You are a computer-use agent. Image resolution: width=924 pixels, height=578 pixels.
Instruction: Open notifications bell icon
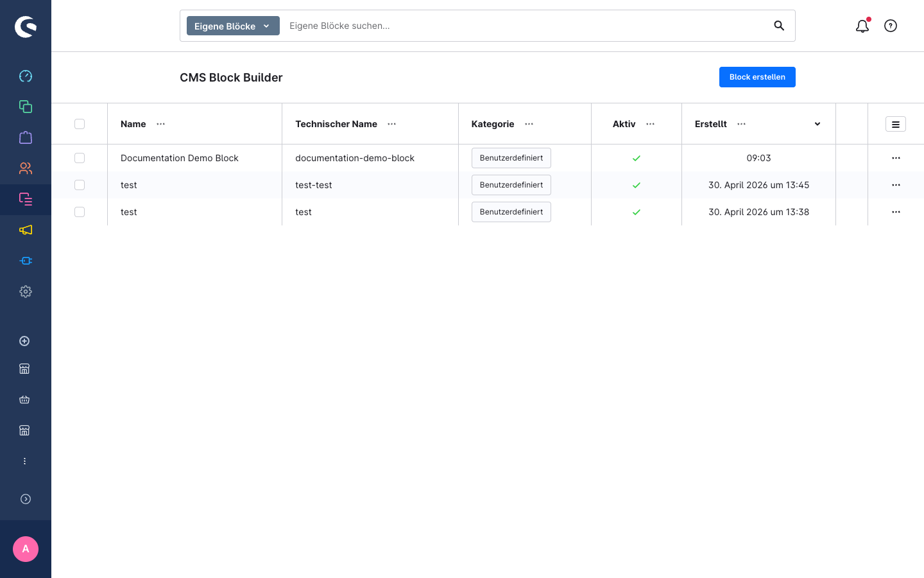pos(862,26)
